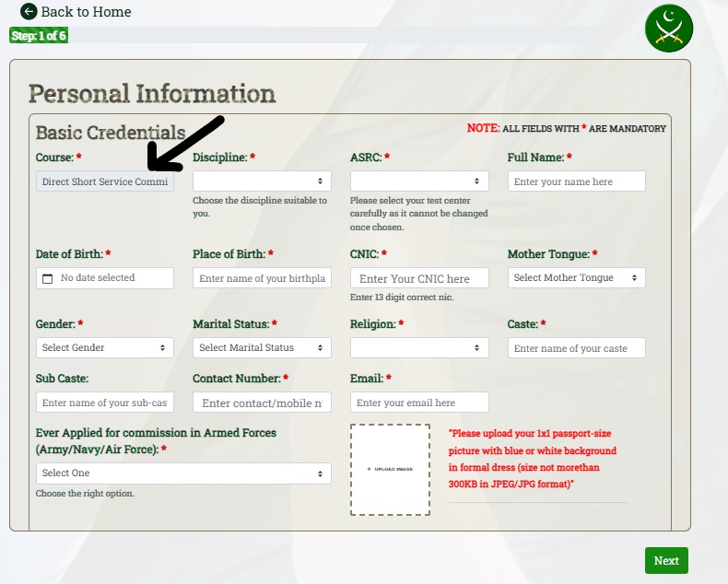Open the Discipline dropdown

pos(262,181)
